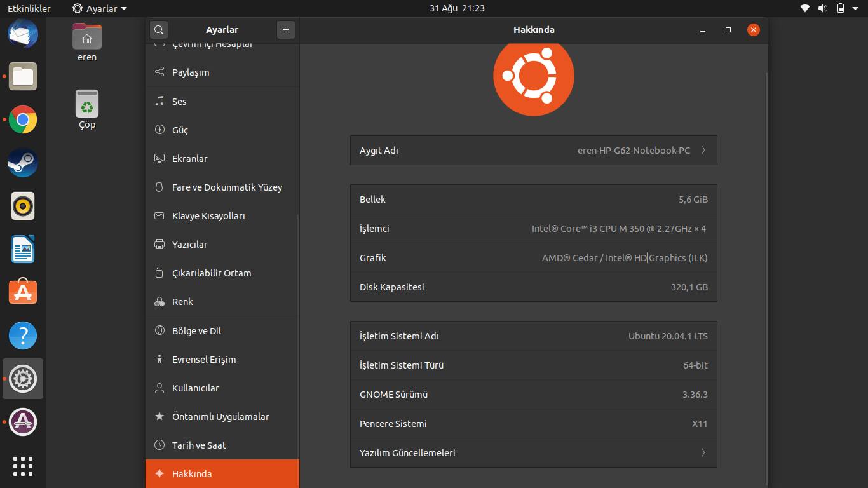Click the Paylaşım share icon in sidebar

click(159, 72)
